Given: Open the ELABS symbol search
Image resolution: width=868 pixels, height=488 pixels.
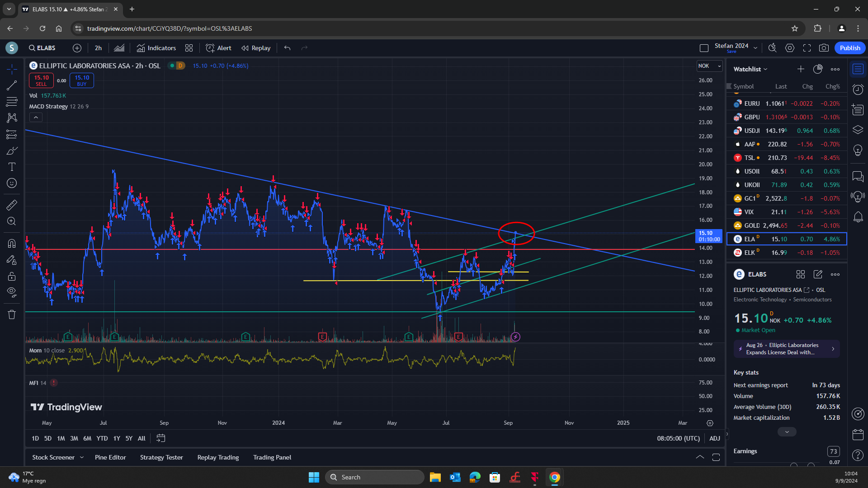Looking at the screenshot, I should pos(42,48).
